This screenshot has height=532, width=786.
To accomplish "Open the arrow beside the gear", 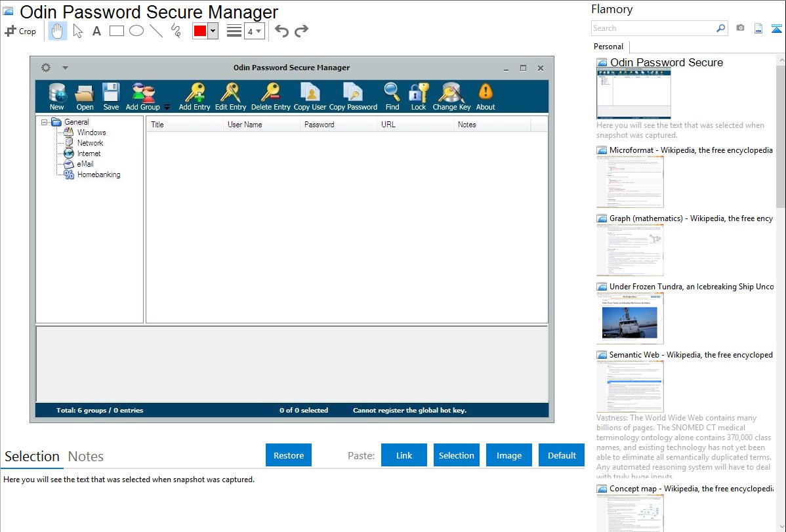I will coord(65,68).
